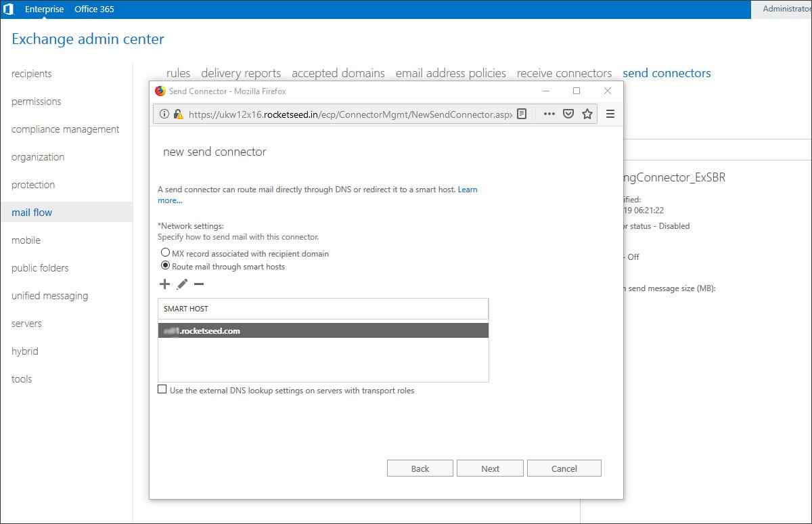Add a smart host with plus icon

[164, 284]
